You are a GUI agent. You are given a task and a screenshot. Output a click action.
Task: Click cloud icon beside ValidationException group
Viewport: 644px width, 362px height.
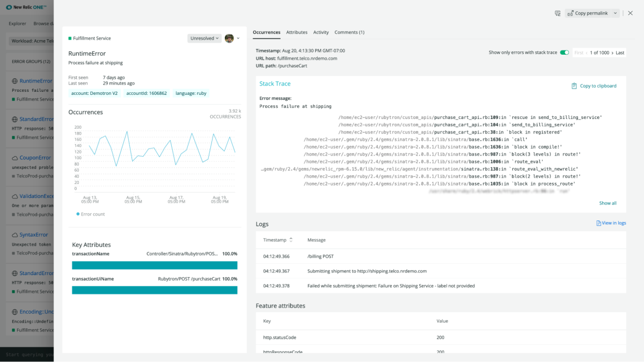click(x=15, y=196)
